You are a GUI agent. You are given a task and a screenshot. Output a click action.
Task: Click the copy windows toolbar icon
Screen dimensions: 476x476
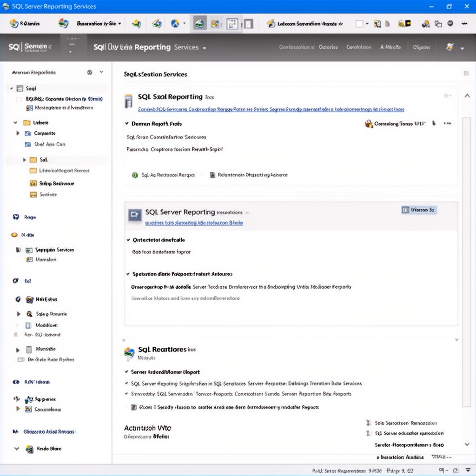point(438,24)
